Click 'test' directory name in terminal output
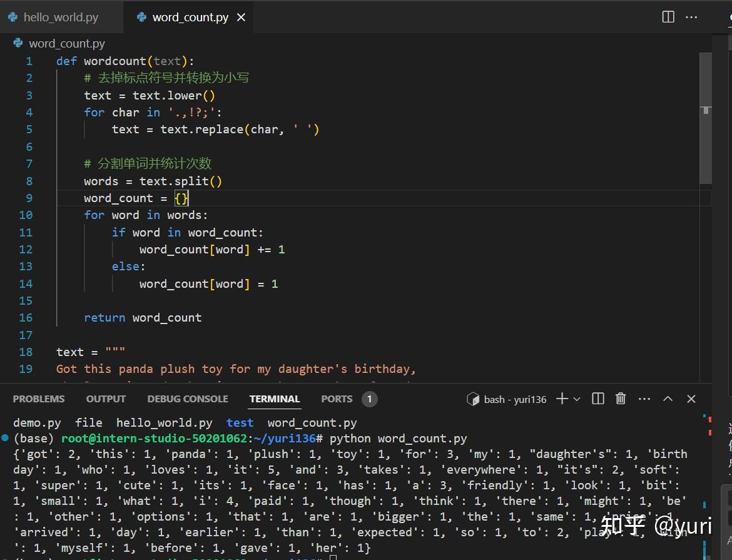This screenshot has height=560, width=732. (240, 423)
